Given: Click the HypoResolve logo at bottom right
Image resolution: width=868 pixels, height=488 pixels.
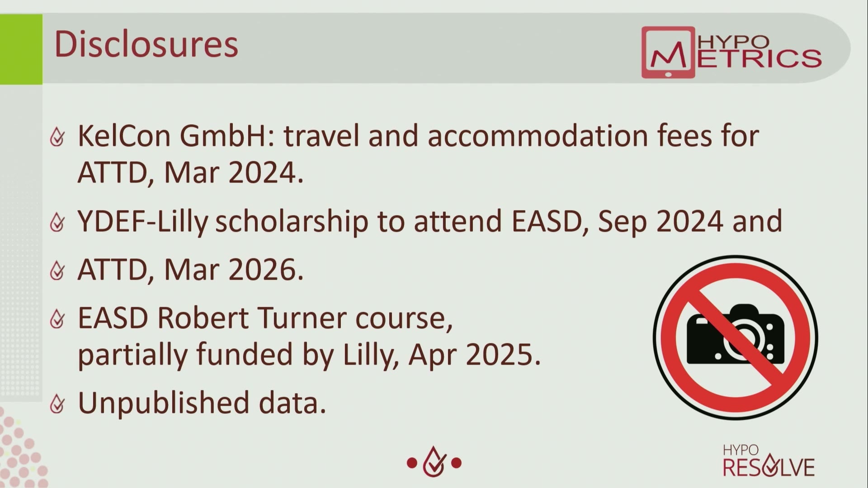Looking at the screenshot, I should click(769, 460).
